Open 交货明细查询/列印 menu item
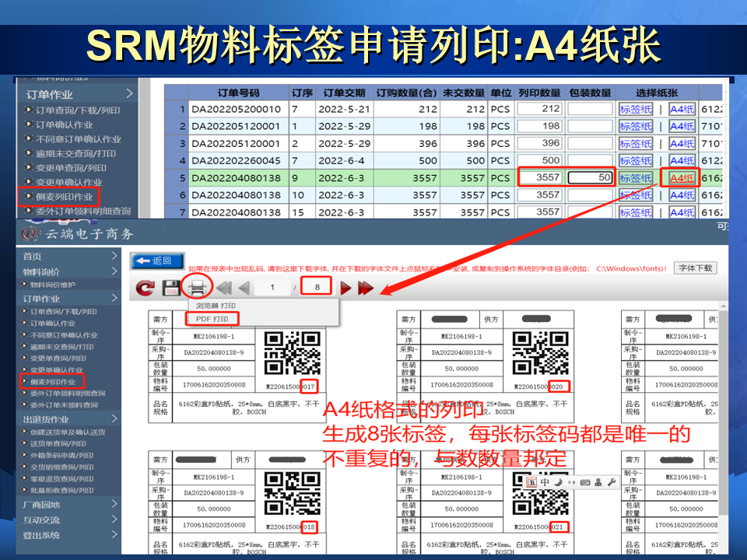Image resolution: width=747 pixels, height=560 pixels. coord(62,467)
